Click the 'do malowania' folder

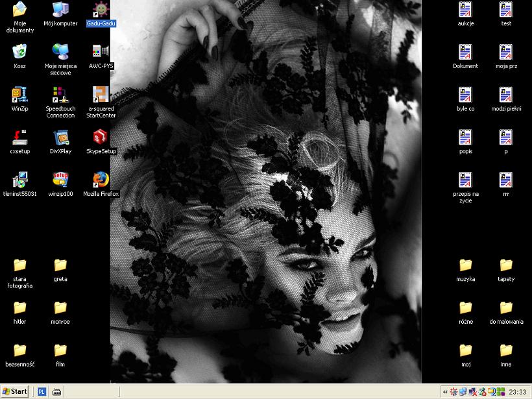coord(506,308)
